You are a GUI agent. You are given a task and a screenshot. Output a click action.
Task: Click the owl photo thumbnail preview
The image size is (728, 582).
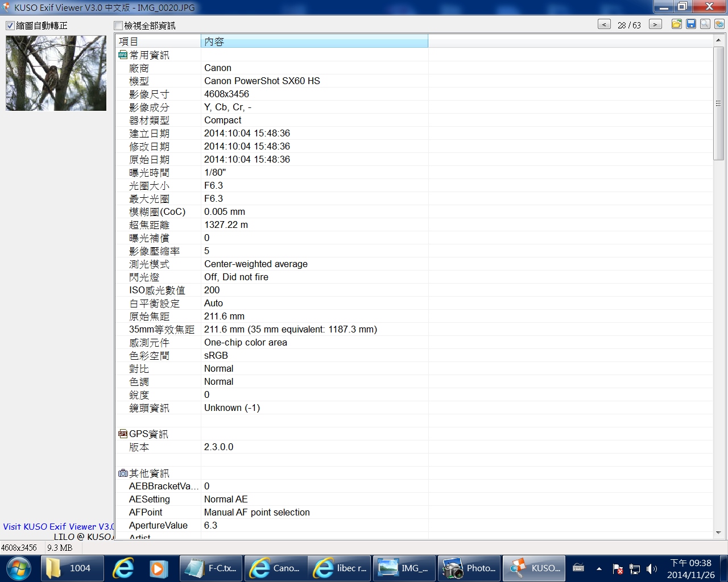[x=56, y=73]
